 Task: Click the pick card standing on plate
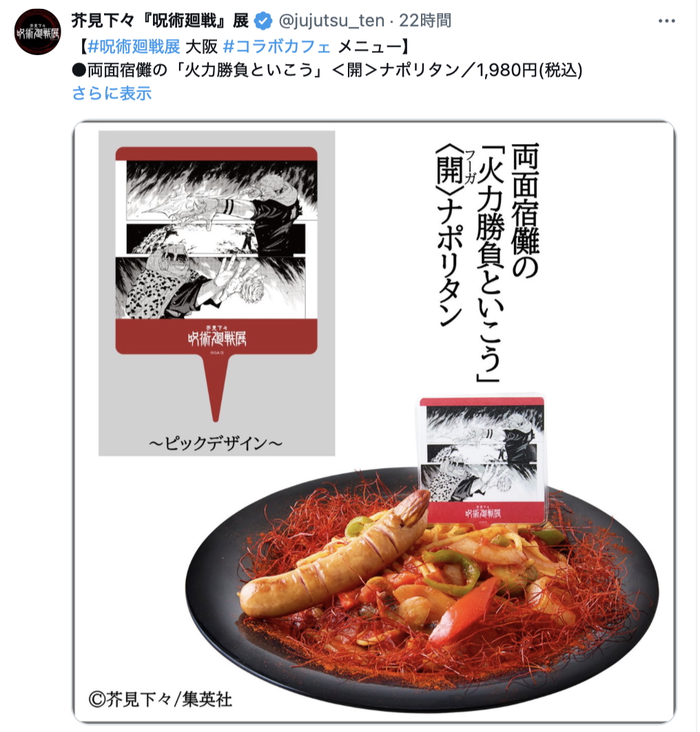pos(482,461)
